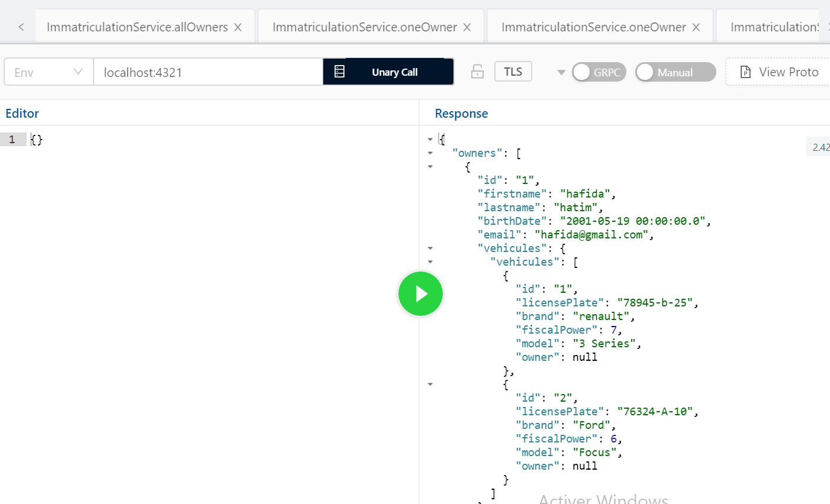Click inside the localhost:4321 address field
This screenshot has width=830, height=504.
207,71
